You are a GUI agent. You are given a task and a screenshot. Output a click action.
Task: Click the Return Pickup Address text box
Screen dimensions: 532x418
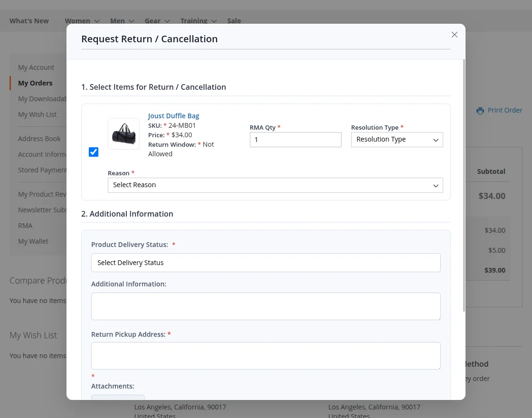(266, 356)
